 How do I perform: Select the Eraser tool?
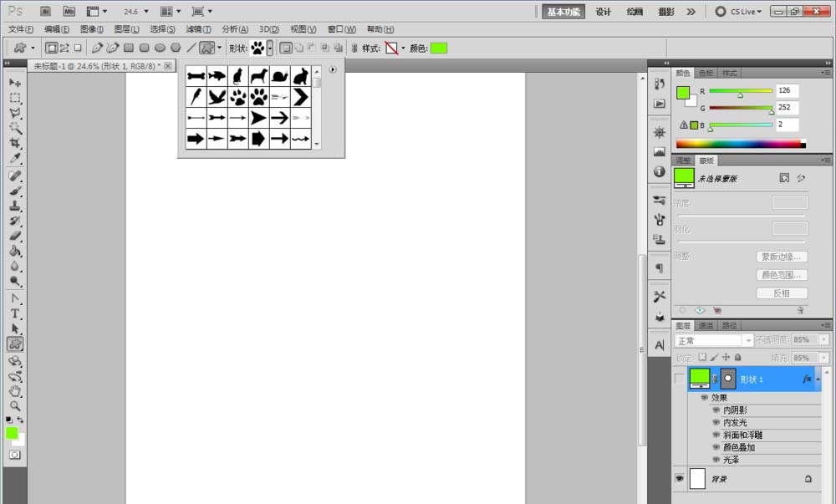pos(15,236)
